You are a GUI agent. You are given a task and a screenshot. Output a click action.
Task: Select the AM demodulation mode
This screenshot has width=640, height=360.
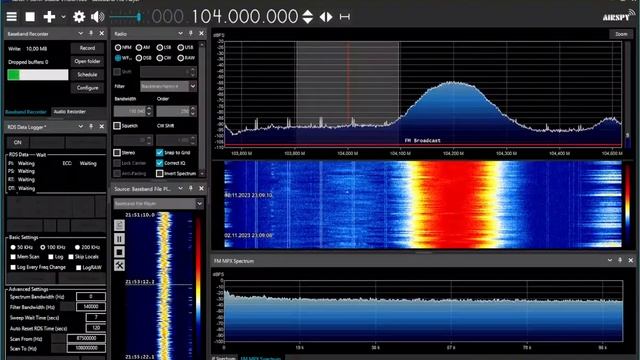point(143,47)
